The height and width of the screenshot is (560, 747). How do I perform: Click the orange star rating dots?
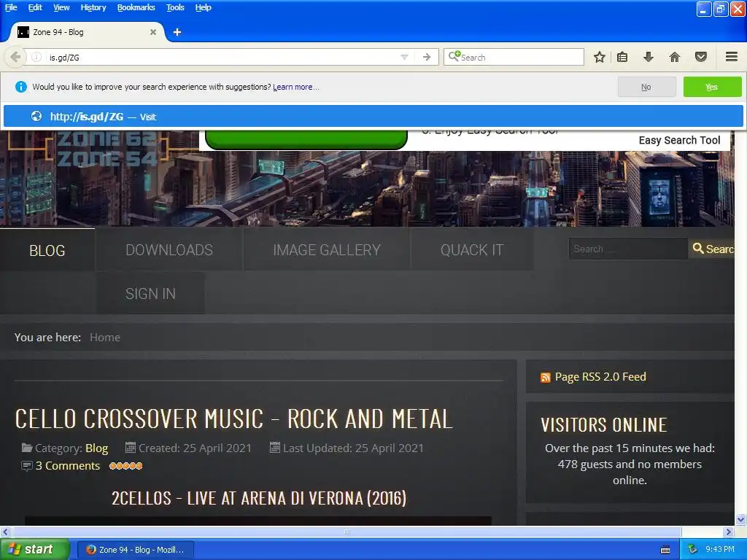tap(125, 466)
